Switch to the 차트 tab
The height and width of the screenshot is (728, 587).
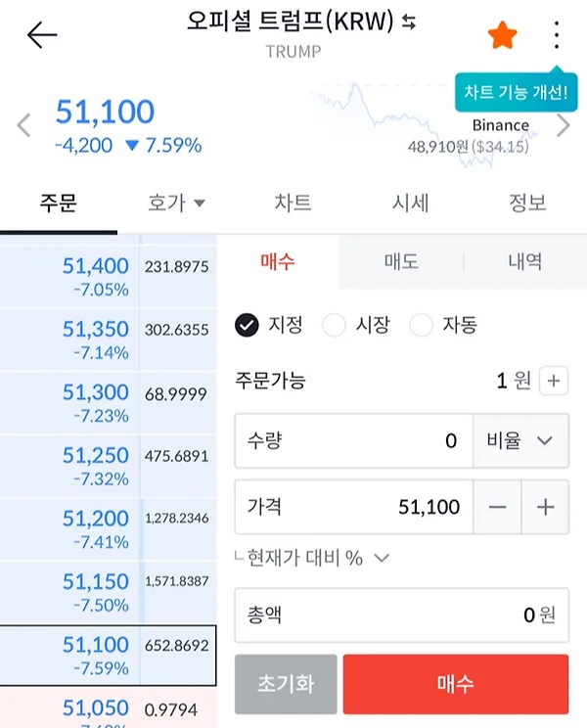[x=293, y=203]
